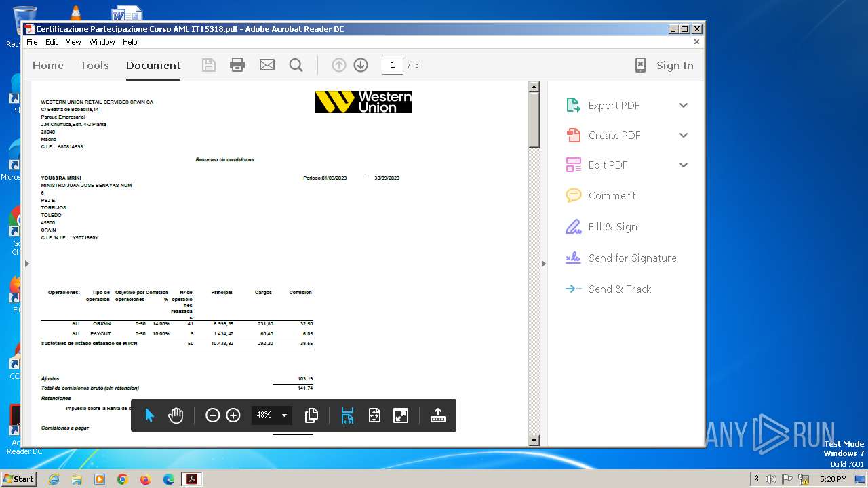Send file by email envelope icon
The width and height of the screenshot is (868, 488).
pyautogui.click(x=267, y=65)
